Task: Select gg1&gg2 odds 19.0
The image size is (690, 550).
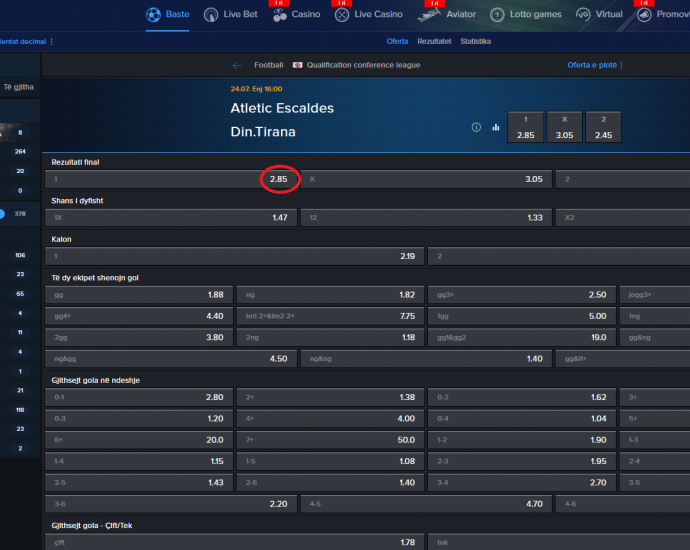Action: point(521,337)
